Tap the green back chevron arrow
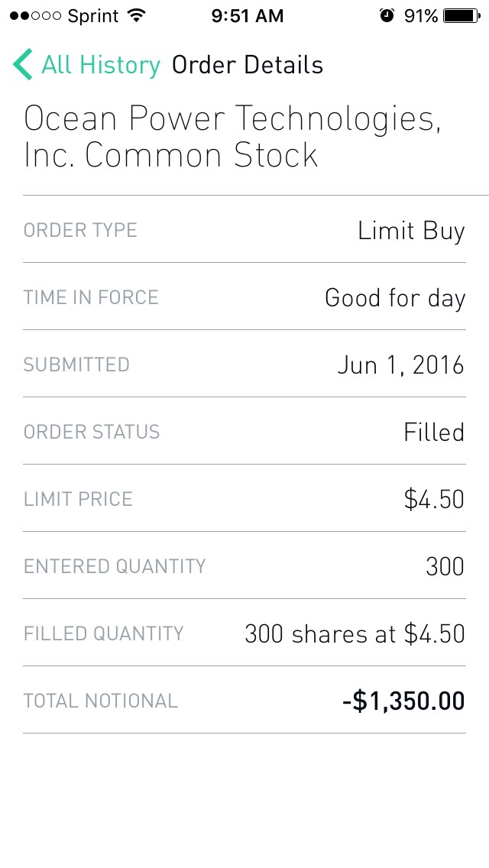Screen dimensions: 489x868 point(23,65)
